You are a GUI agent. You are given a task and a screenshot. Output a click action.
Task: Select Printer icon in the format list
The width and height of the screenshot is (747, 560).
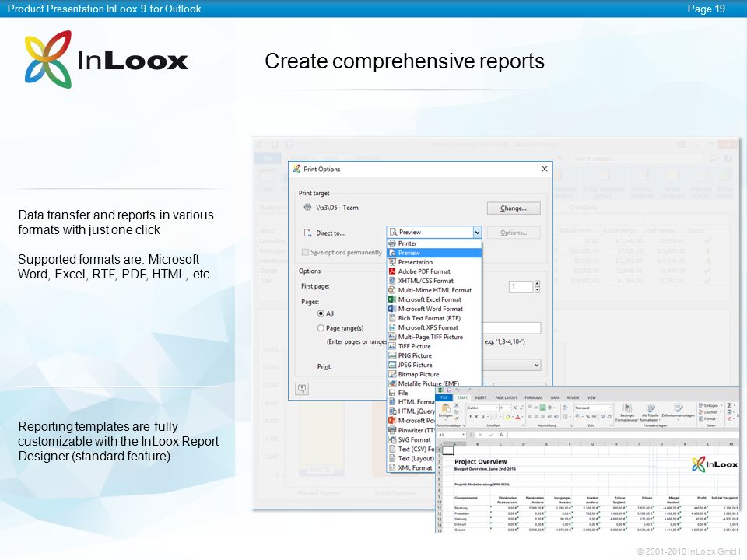pos(392,243)
